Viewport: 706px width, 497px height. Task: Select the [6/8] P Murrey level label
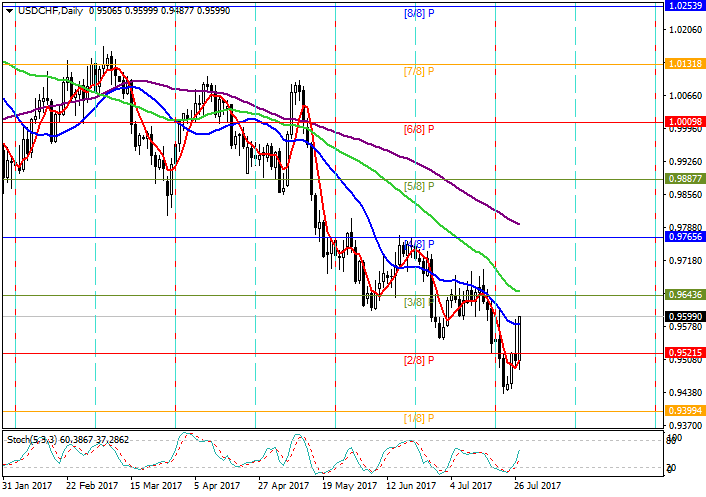point(419,129)
